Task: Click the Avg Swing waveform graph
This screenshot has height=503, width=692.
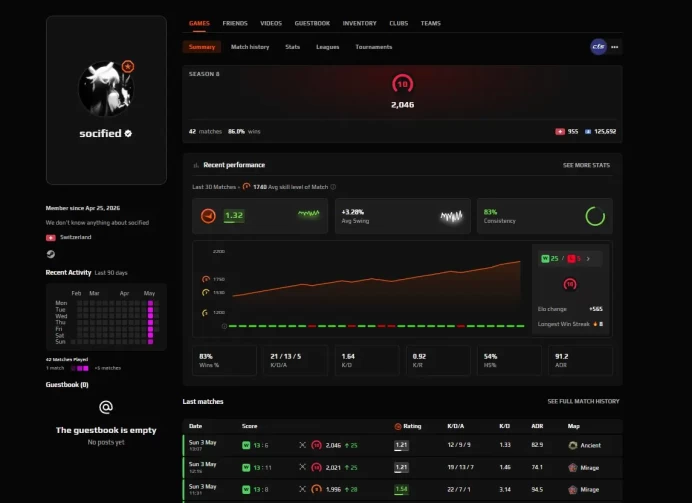Action: [451, 216]
